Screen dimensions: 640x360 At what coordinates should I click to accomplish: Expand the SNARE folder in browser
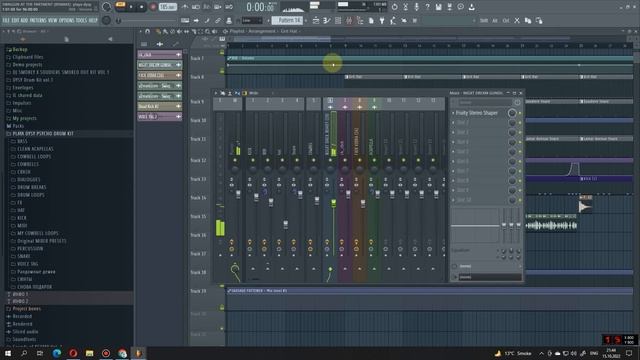[24, 256]
